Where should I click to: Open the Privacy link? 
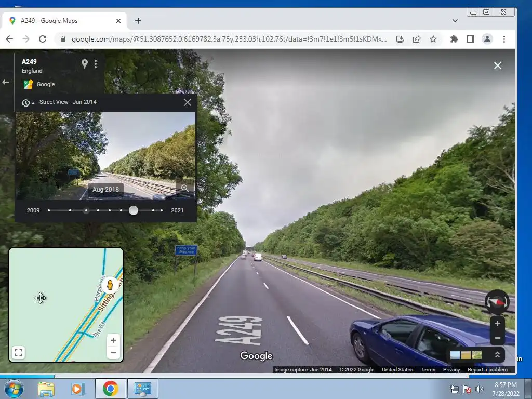pyautogui.click(x=451, y=370)
